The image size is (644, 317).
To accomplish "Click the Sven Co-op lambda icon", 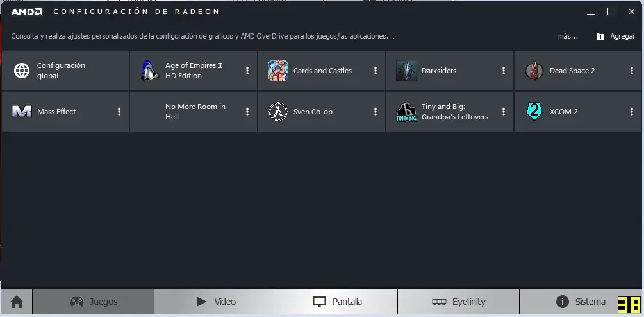I will click(x=278, y=112).
